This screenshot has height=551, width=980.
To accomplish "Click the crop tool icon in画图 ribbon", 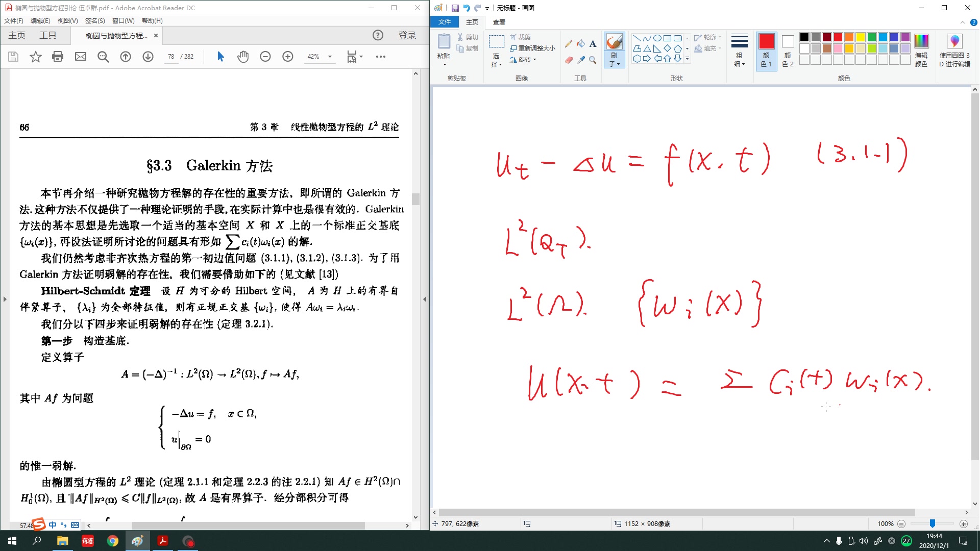I will tap(513, 37).
